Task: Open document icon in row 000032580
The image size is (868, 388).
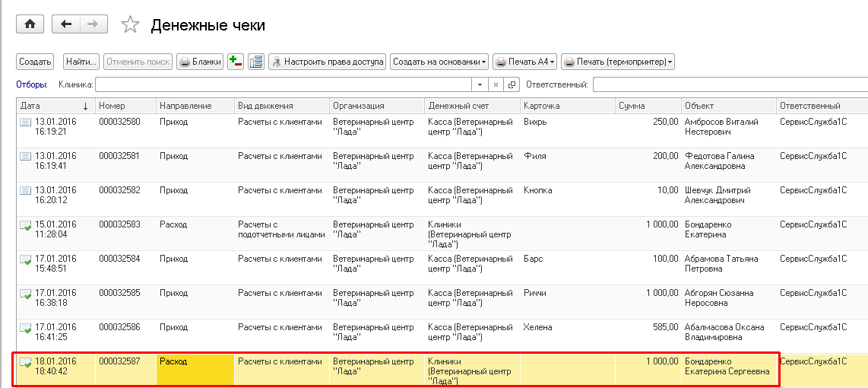Action: 25,122
